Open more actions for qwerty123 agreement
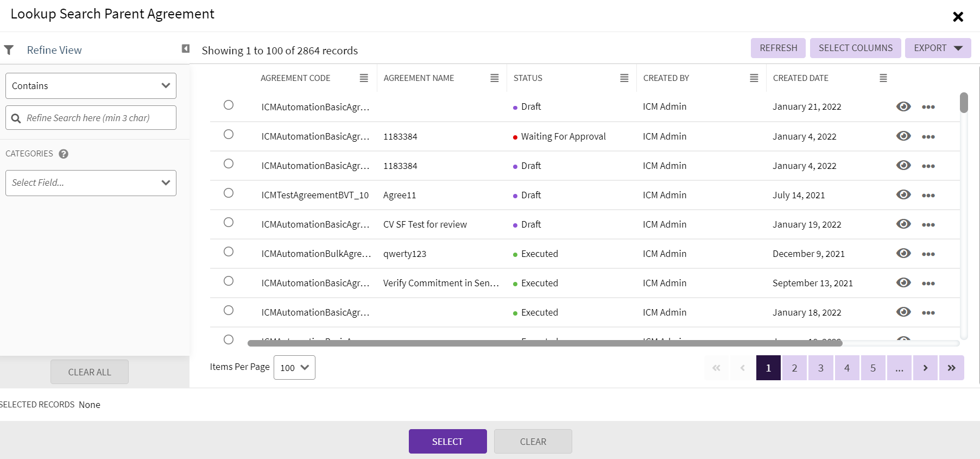This screenshot has height=459, width=980. [928, 254]
